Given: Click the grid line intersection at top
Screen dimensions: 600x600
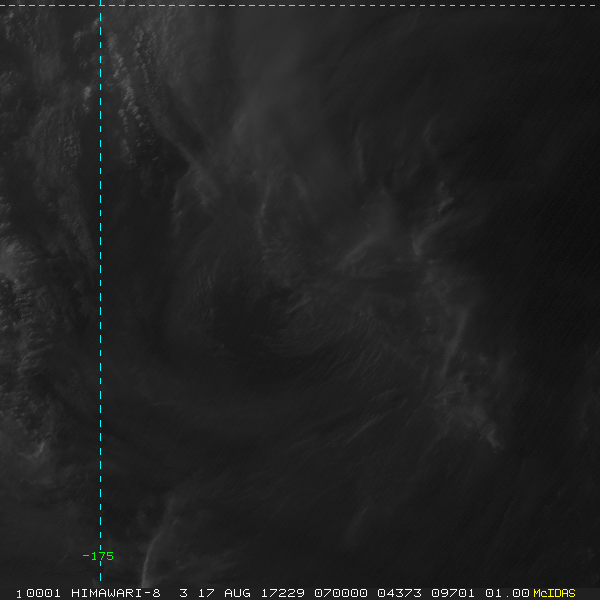Looking at the screenshot, I should pyautogui.click(x=100, y=5).
